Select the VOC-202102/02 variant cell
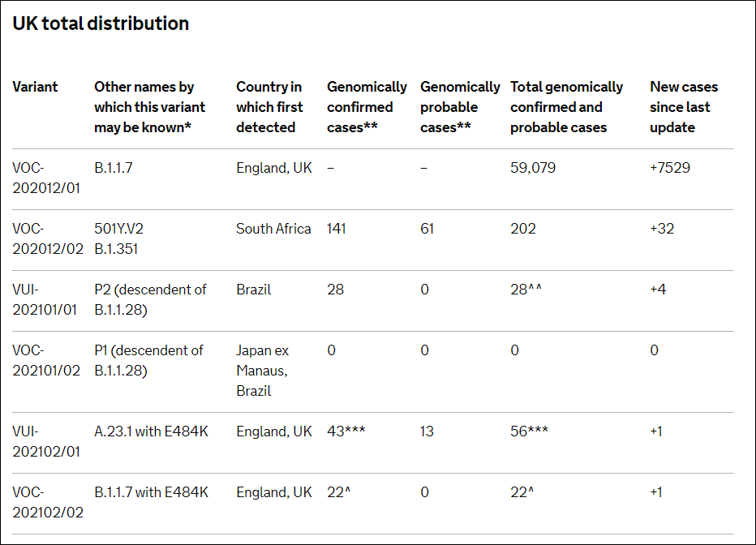 48,503
